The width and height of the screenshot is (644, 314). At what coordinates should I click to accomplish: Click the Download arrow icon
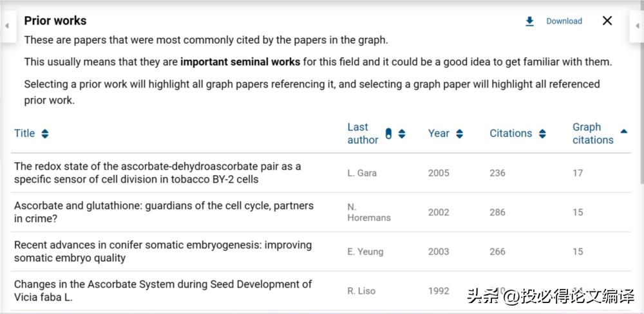tap(530, 21)
